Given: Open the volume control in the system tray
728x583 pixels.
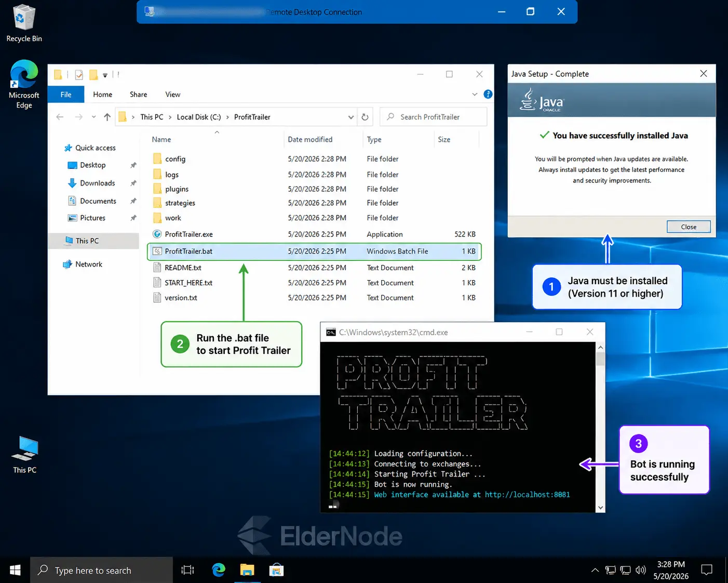Looking at the screenshot, I should (641, 570).
